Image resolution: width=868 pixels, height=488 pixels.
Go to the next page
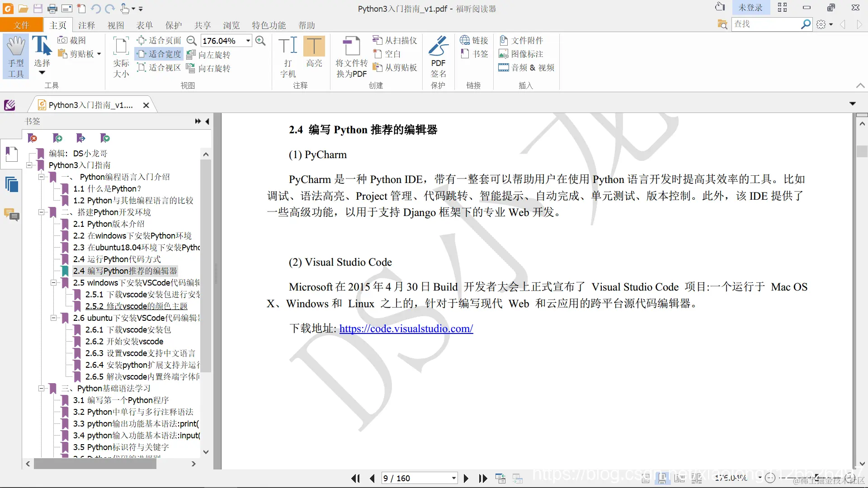pyautogui.click(x=466, y=478)
